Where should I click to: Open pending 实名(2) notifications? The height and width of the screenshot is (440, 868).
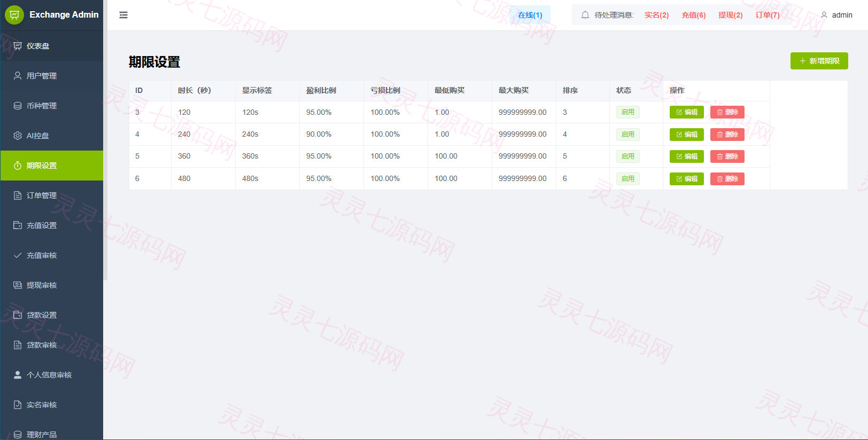click(x=656, y=15)
